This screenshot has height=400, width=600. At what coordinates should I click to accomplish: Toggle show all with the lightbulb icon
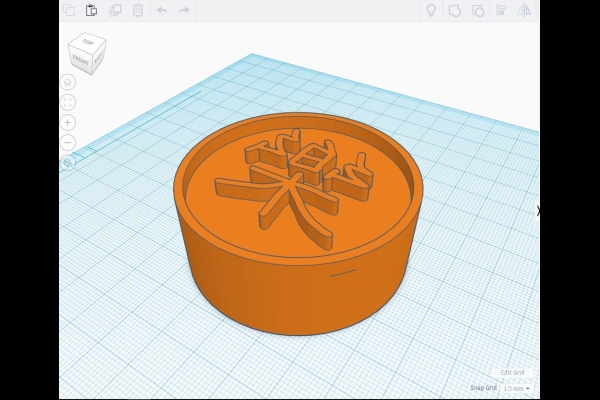click(431, 10)
